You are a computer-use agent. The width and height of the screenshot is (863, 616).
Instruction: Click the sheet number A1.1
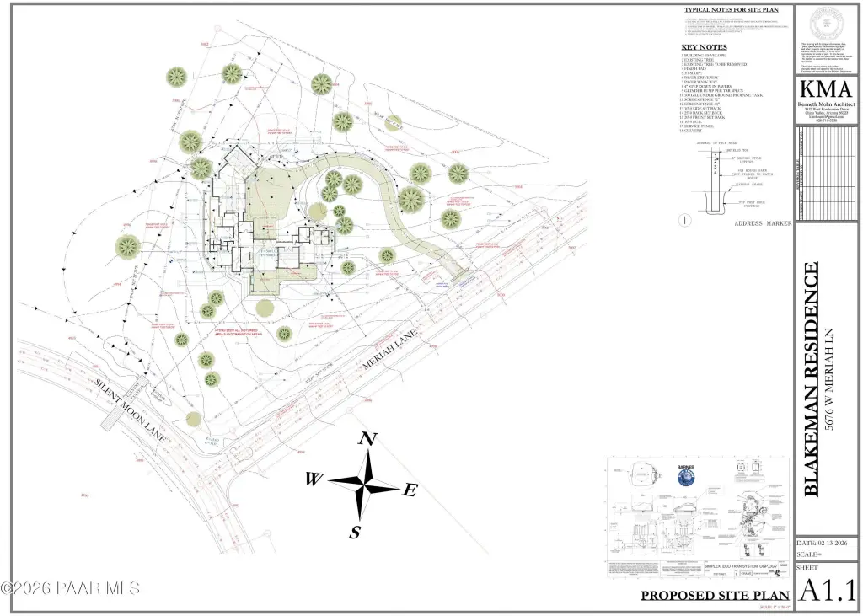827,589
